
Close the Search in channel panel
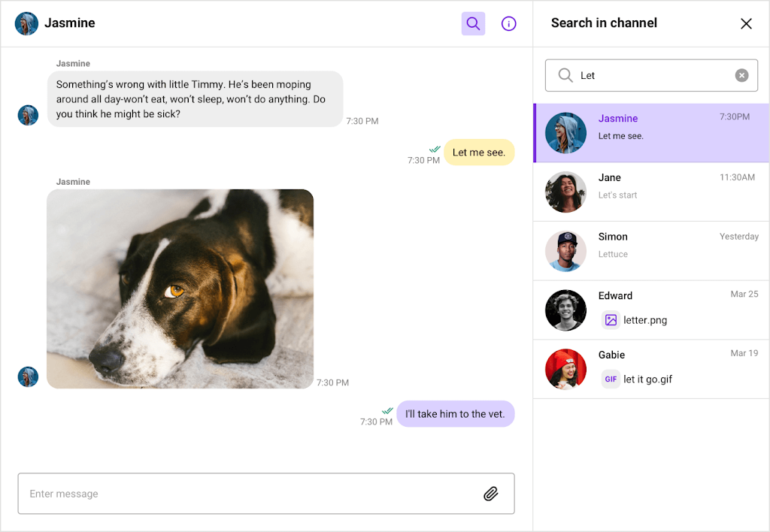pos(746,23)
